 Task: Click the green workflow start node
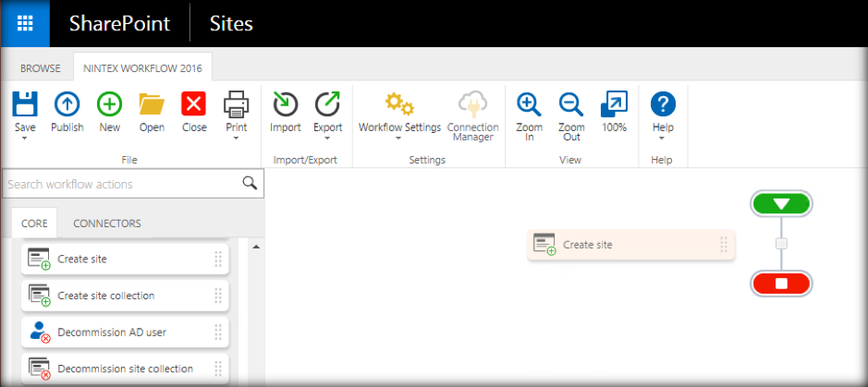(781, 204)
